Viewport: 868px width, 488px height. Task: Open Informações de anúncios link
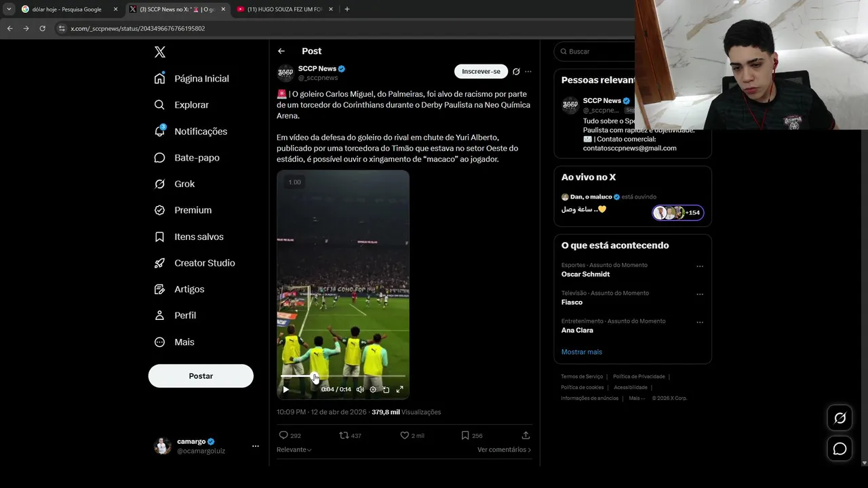pyautogui.click(x=589, y=399)
